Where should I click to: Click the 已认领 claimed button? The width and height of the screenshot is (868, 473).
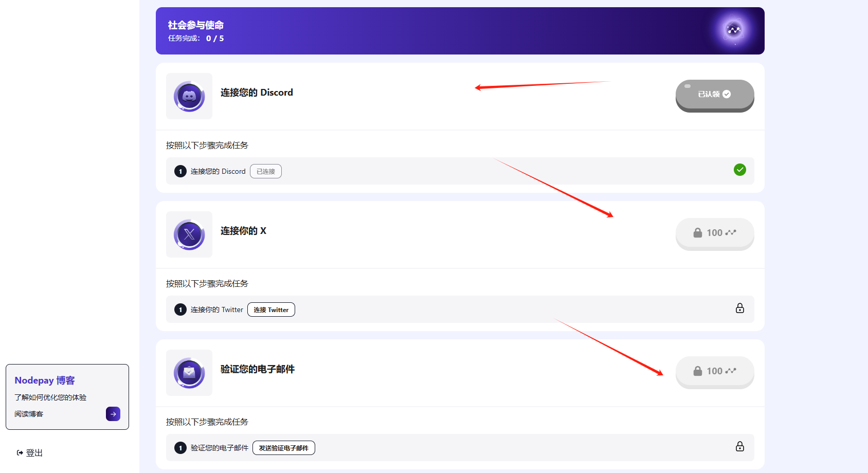pyautogui.click(x=714, y=94)
